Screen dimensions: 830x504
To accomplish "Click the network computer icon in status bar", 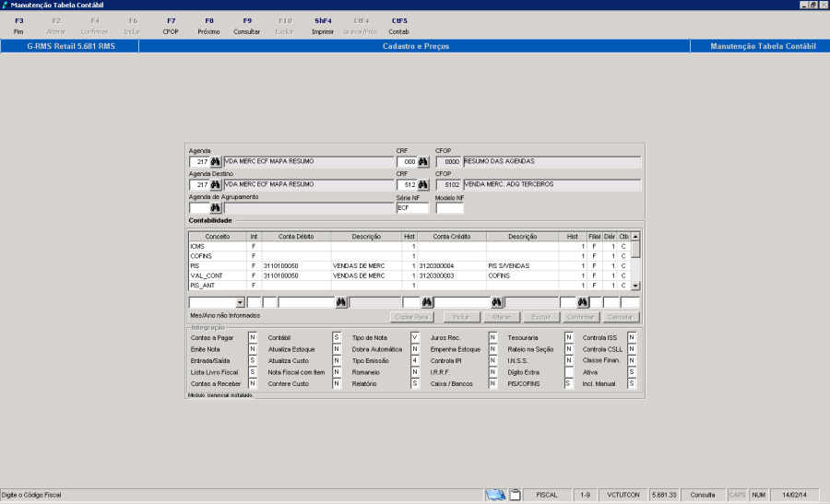I will point(495,495).
